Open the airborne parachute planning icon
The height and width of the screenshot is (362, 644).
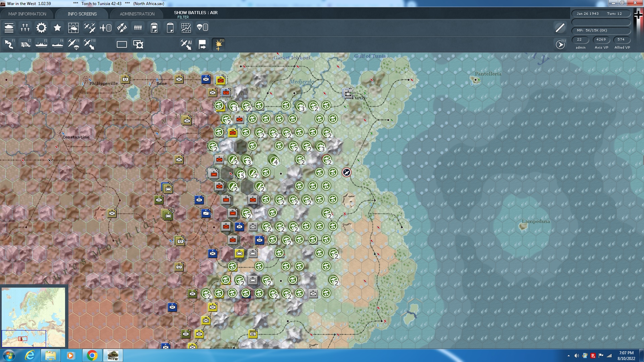pyautogui.click(x=202, y=27)
